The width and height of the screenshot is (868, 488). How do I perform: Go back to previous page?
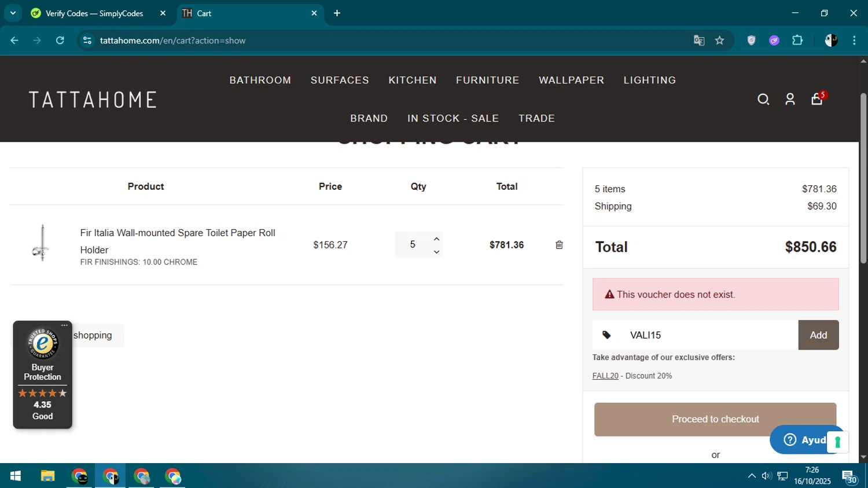click(14, 41)
